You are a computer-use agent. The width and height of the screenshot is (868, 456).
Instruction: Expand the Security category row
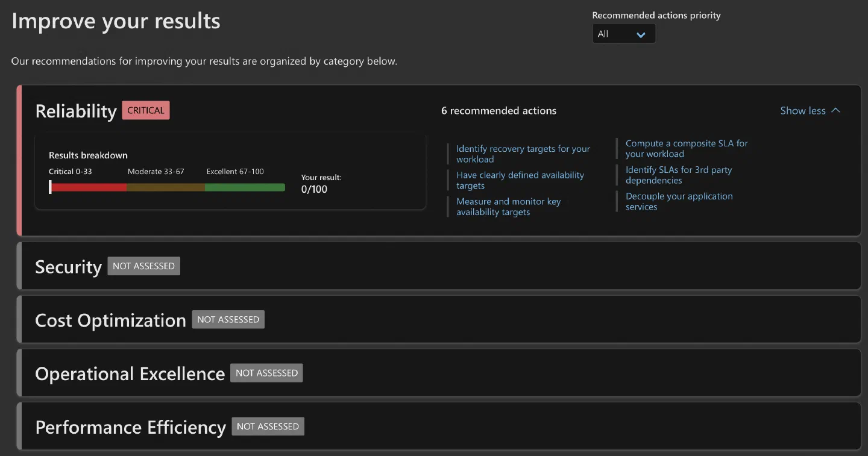click(439, 266)
